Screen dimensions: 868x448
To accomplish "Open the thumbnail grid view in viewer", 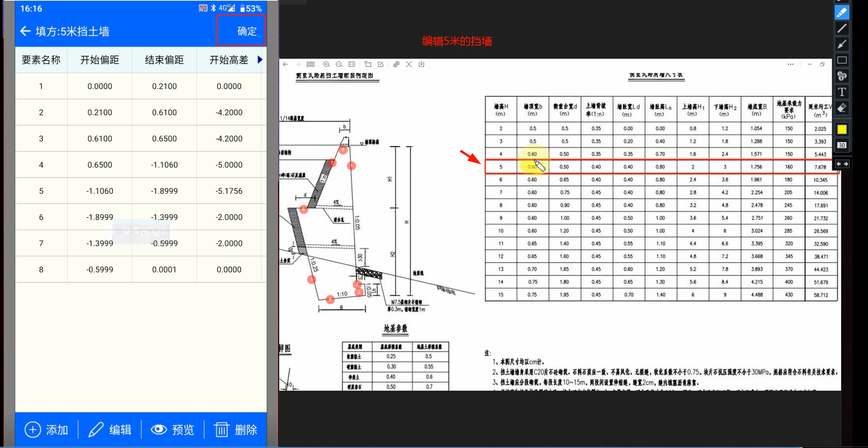I will tap(311, 64).
